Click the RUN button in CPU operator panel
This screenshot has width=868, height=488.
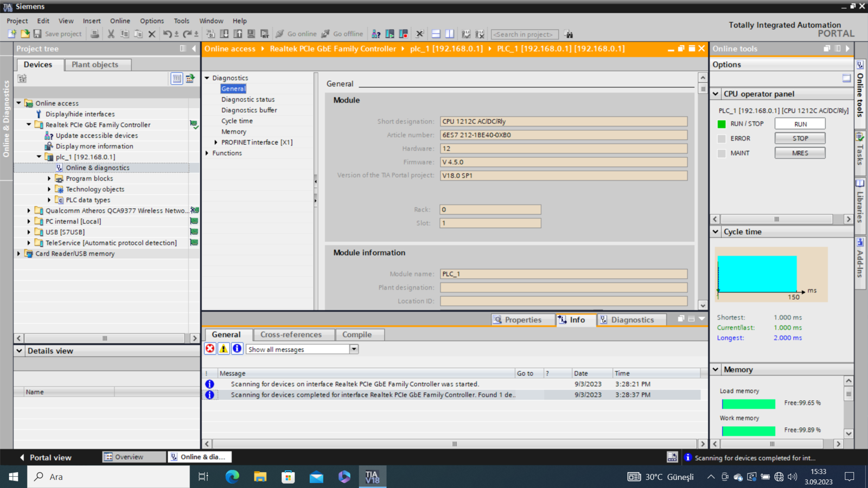point(800,124)
